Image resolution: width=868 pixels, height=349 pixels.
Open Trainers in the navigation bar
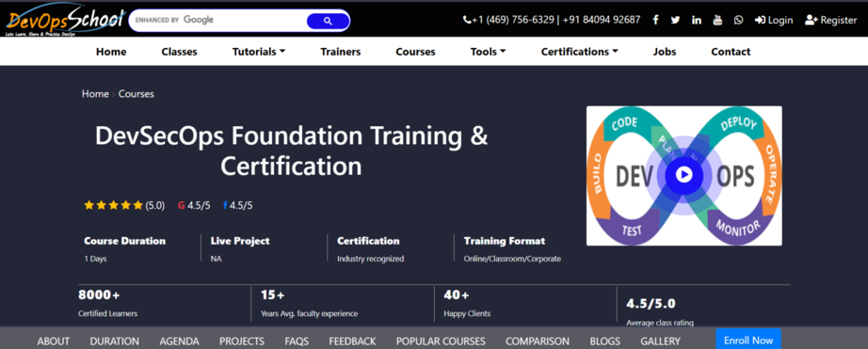coord(341,52)
